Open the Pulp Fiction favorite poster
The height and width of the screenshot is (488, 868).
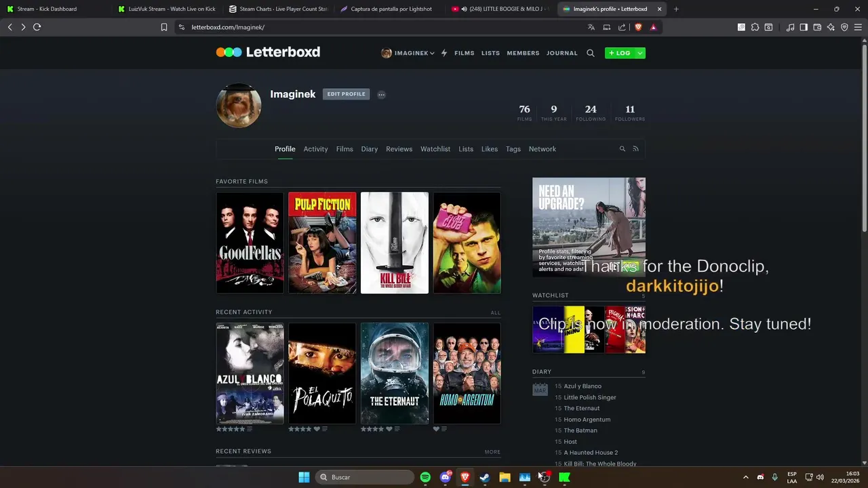click(x=322, y=243)
